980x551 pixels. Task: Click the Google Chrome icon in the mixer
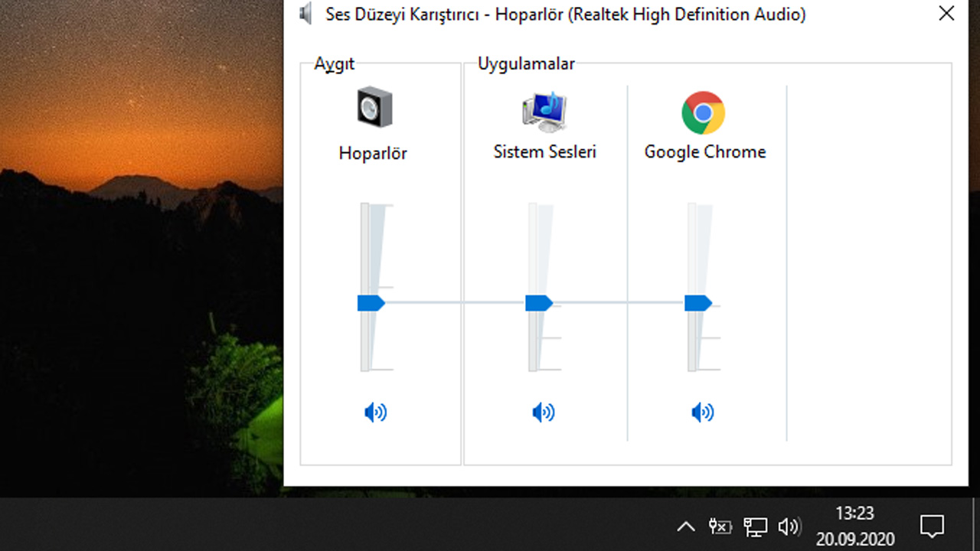coord(703,112)
